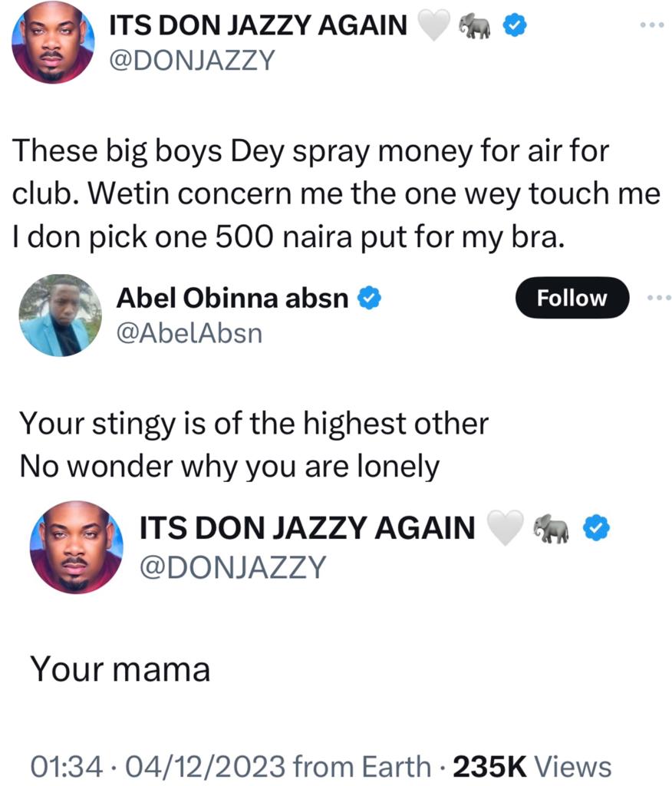Click the "Your mama" reply text

120,670
